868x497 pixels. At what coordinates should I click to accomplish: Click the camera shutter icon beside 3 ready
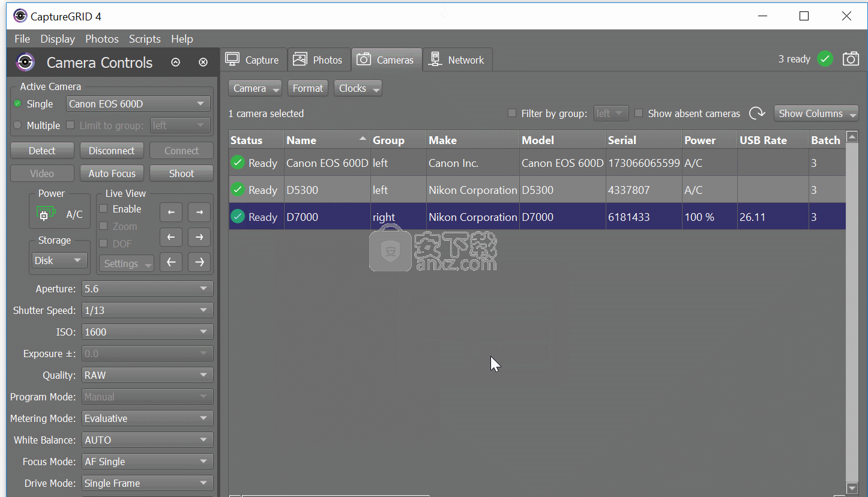tap(851, 59)
